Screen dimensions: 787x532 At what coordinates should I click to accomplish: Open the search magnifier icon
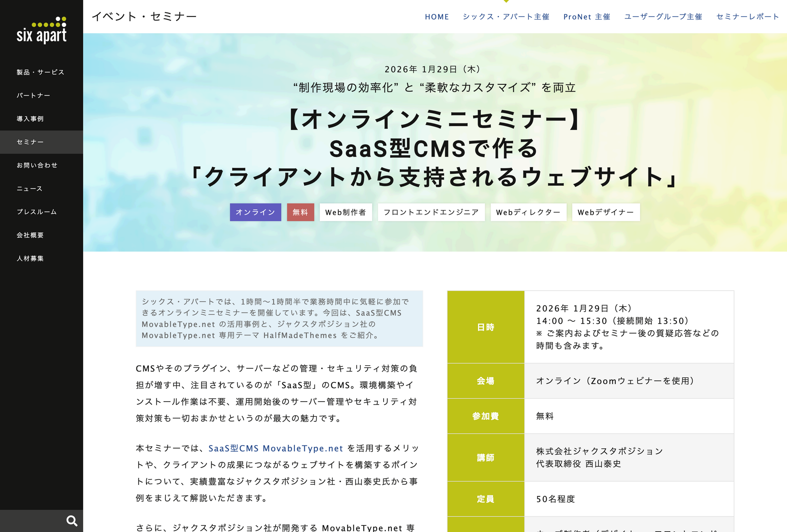[72, 521]
